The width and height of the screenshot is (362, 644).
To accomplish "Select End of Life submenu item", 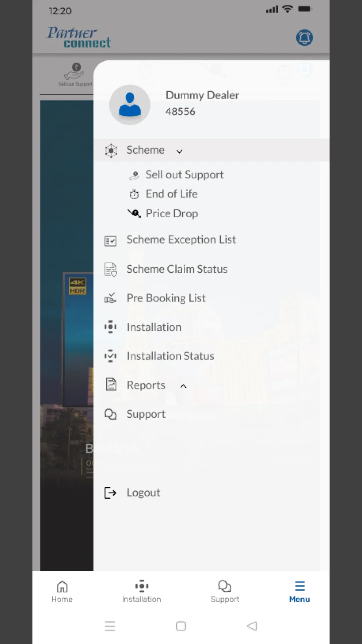I will pyautogui.click(x=172, y=194).
